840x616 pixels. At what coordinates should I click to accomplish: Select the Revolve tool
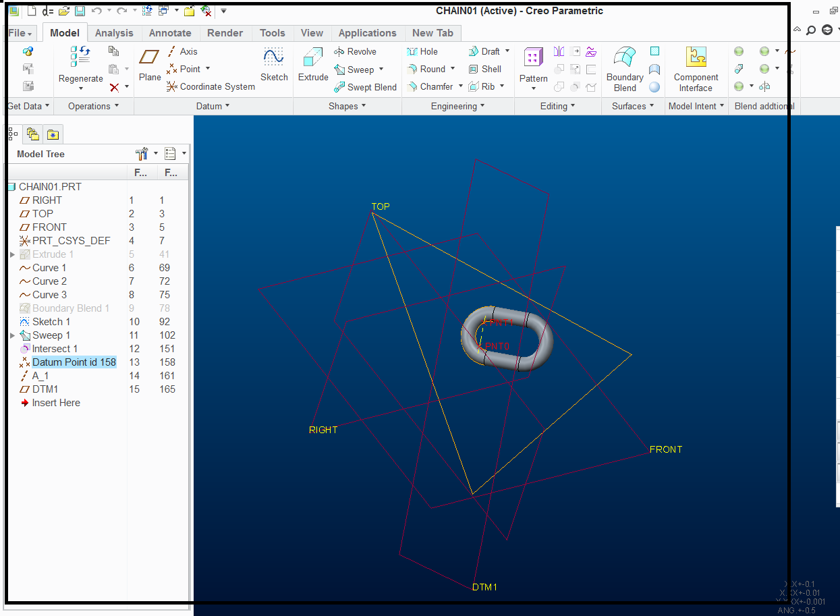355,51
